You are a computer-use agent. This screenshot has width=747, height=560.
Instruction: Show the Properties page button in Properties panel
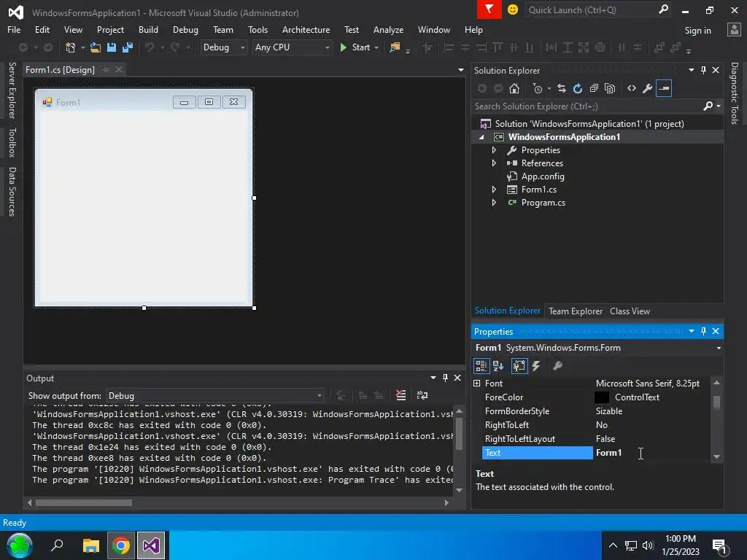[x=519, y=366]
